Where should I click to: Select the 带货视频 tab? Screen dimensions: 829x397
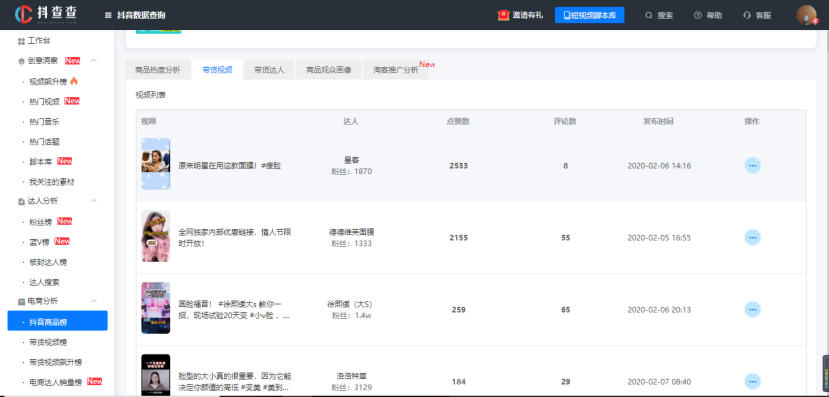click(x=217, y=70)
